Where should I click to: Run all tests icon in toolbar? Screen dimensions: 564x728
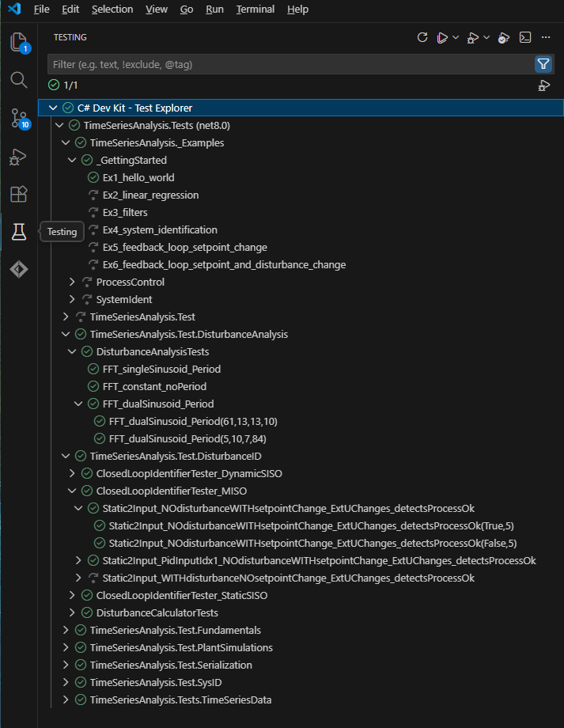(x=442, y=38)
